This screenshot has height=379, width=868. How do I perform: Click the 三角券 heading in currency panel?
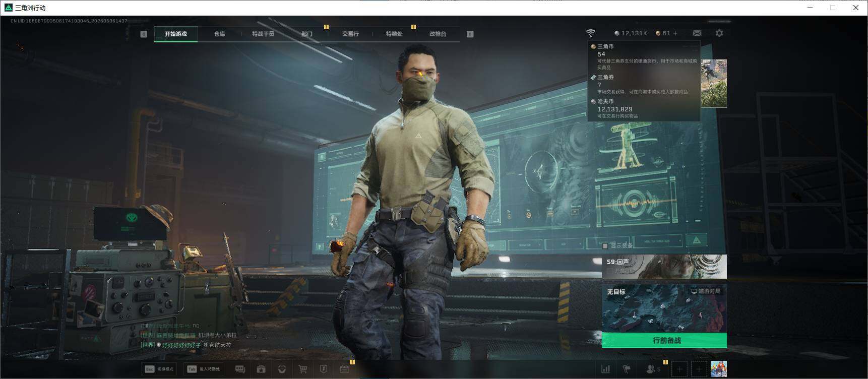[605, 77]
